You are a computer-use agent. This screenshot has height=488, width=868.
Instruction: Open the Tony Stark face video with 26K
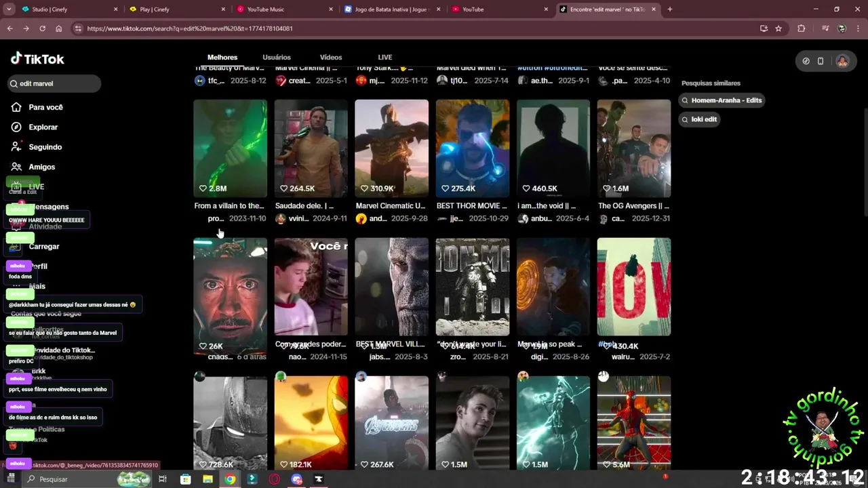point(230,296)
